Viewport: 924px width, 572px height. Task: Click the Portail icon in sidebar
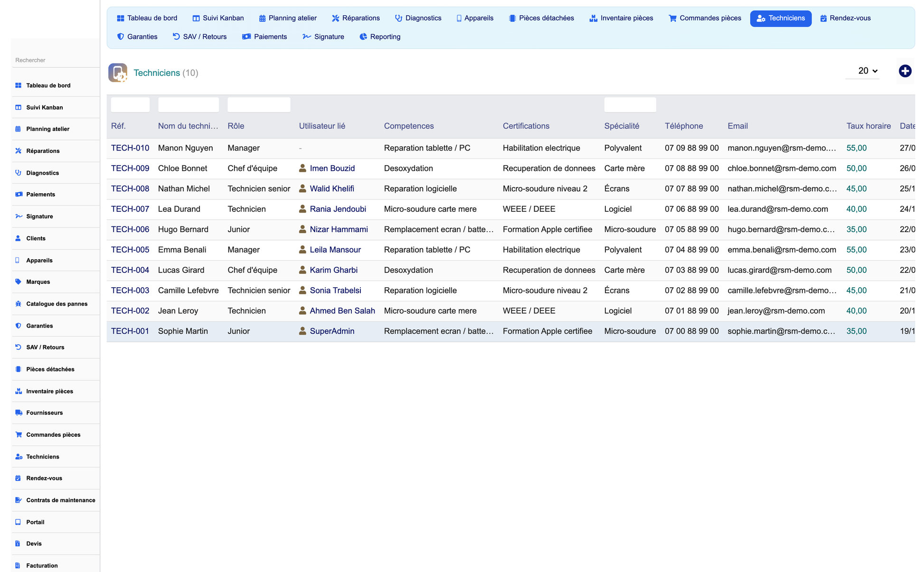[x=18, y=522]
